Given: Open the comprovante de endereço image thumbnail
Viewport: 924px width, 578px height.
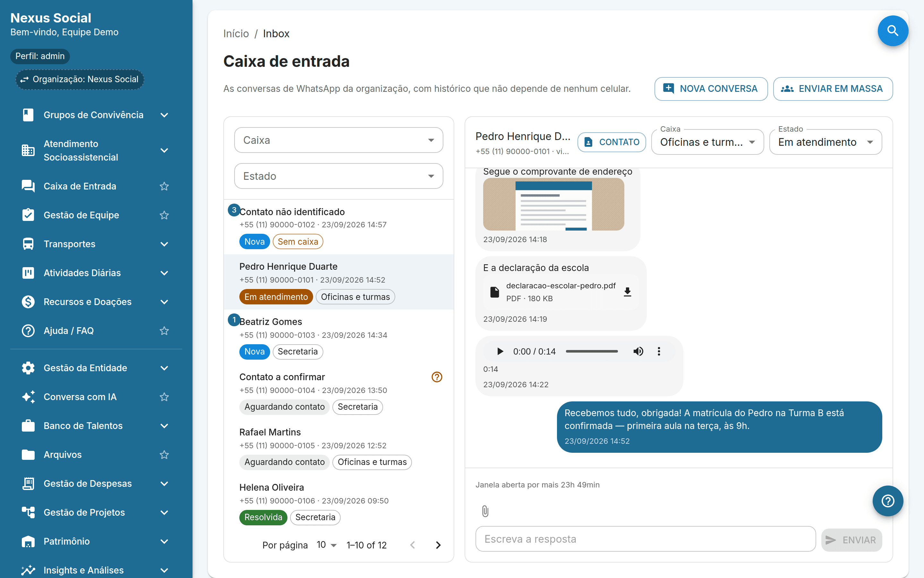Looking at the screenshot, I should [553, 204].
